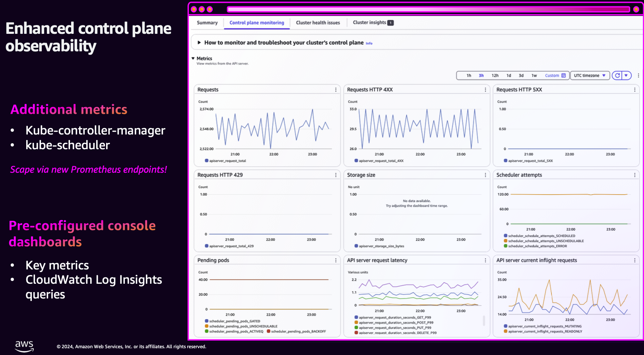This screenshot has width=644, height=355.
Task: Toggle scheduler_schedule_attempts_UNSCHEDULABLE legend entry
Action: tap(544, 241)
